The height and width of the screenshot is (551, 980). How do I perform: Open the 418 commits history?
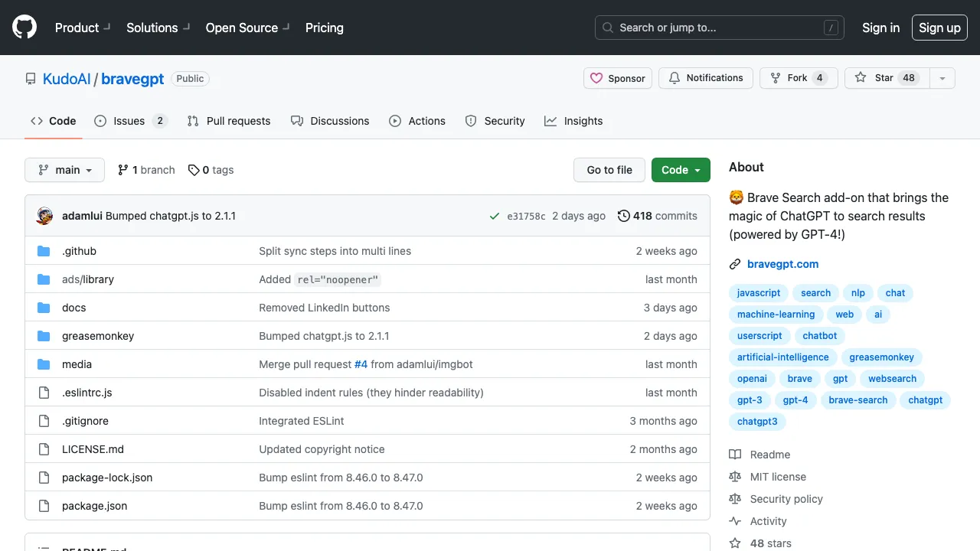[658, 216]
